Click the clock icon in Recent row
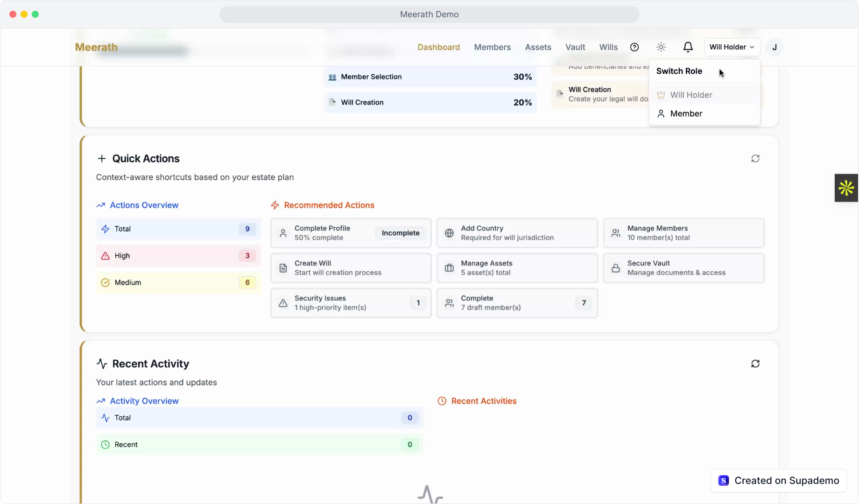Image resolution: width=859 pixels, height=504 pixels. pyautogui.click(x=106, y=445)
